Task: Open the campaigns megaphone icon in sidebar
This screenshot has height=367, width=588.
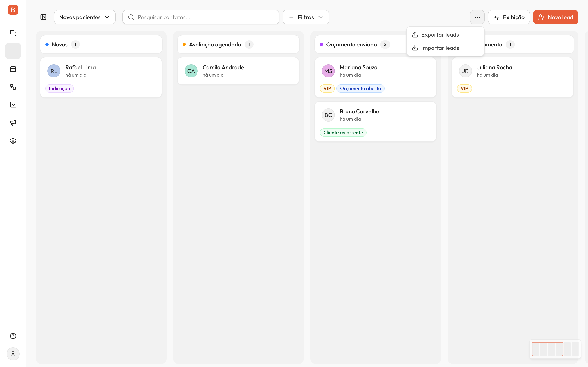Action: (13, 123)
